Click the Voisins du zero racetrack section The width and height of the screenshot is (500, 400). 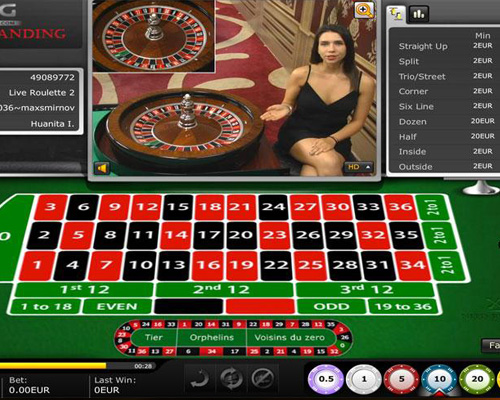[289, 338]
